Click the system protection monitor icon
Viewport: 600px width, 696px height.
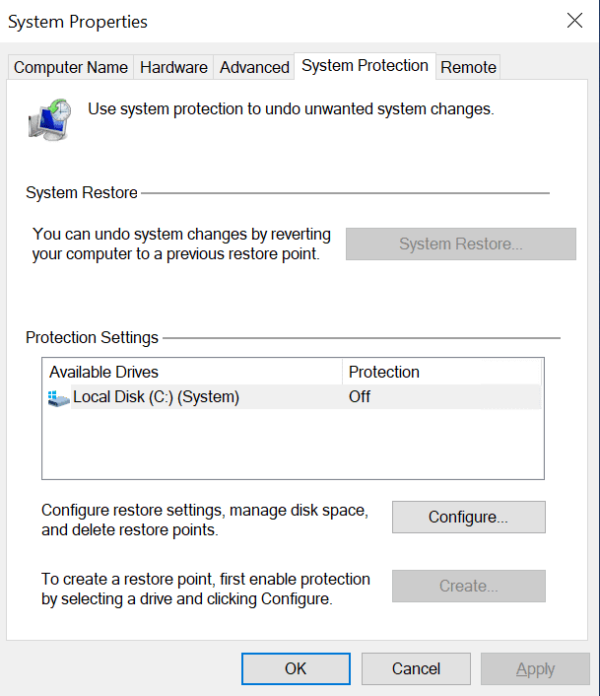(x=49, y=116)
